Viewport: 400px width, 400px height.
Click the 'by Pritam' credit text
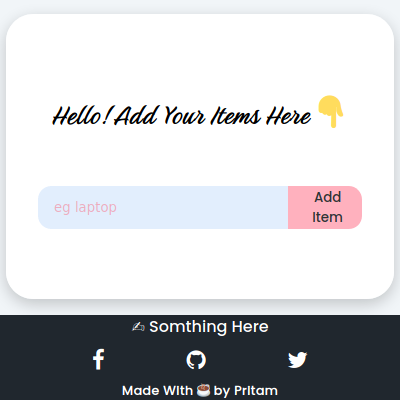pyautogui.click(x=246, y=391)
